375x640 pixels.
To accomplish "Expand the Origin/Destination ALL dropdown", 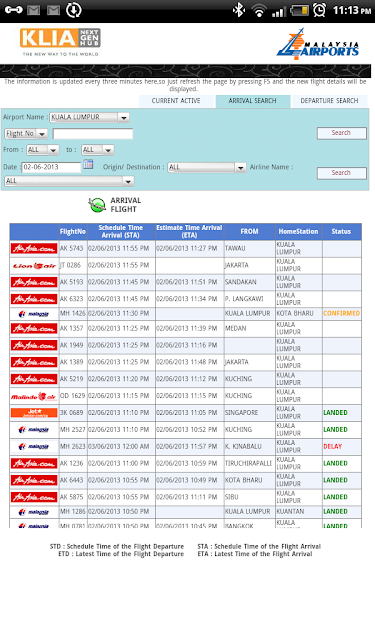I will coord(207,167).
